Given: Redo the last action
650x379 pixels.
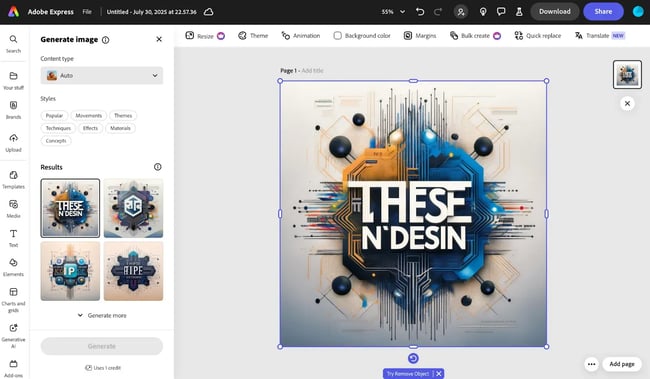Looking at the screenshot, I should tap(438, 12).
